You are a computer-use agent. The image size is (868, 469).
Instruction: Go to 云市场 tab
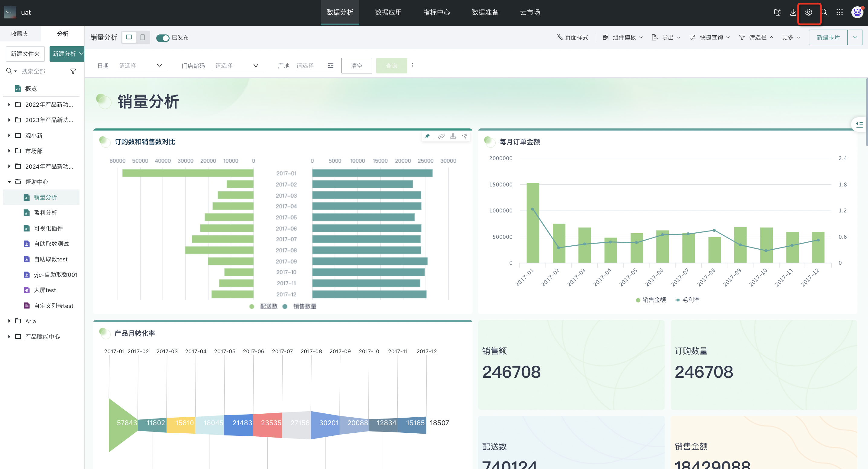point(530,12)
